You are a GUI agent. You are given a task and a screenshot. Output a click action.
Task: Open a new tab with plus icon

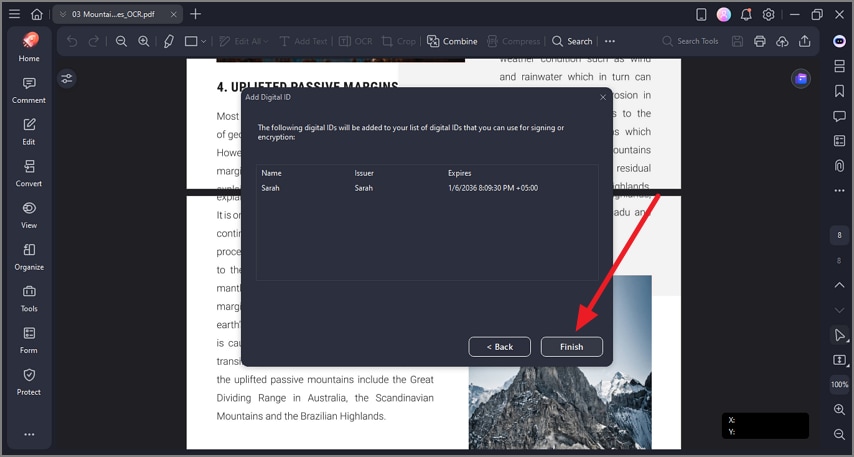pyautogui.click(x=196, y=14)
